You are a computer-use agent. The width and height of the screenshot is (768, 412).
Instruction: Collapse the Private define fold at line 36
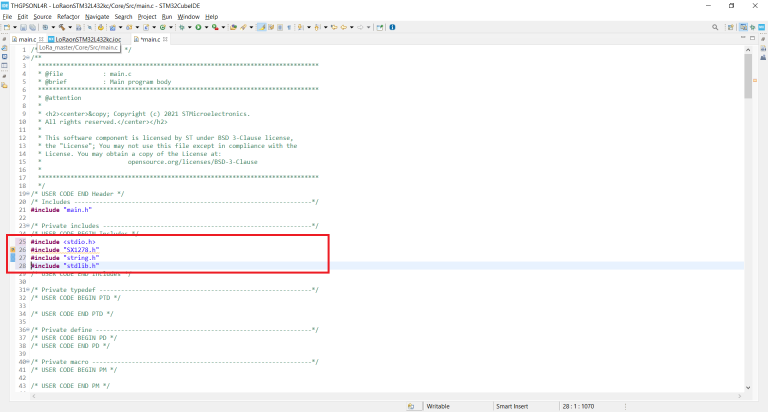tap(25, 329)
